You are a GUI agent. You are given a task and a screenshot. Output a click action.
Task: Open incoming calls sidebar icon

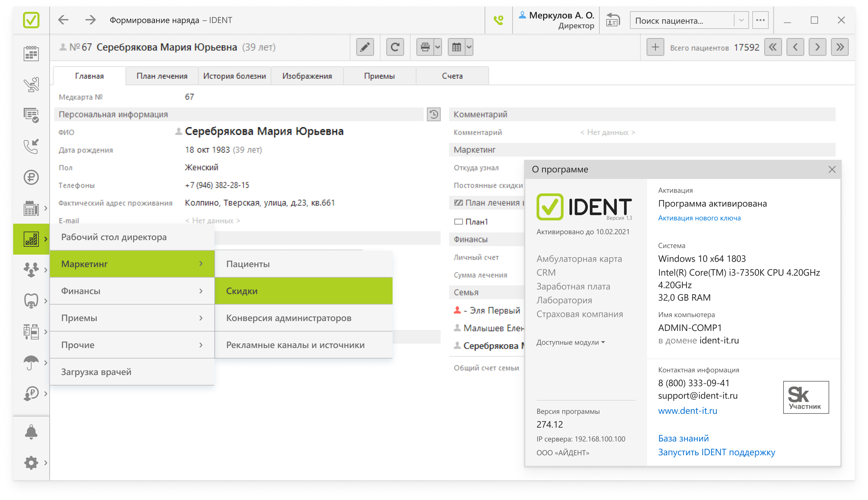pyautogui.click(x=31, y=147)
